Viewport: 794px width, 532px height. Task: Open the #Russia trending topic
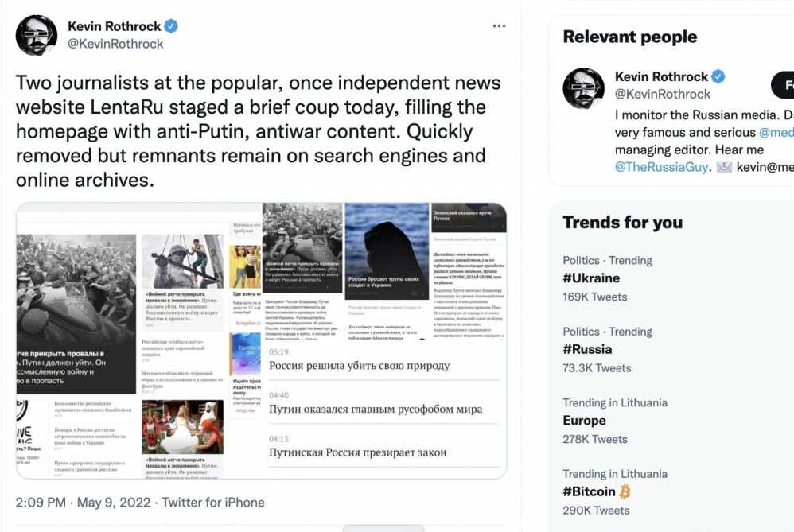coord(587,349)
